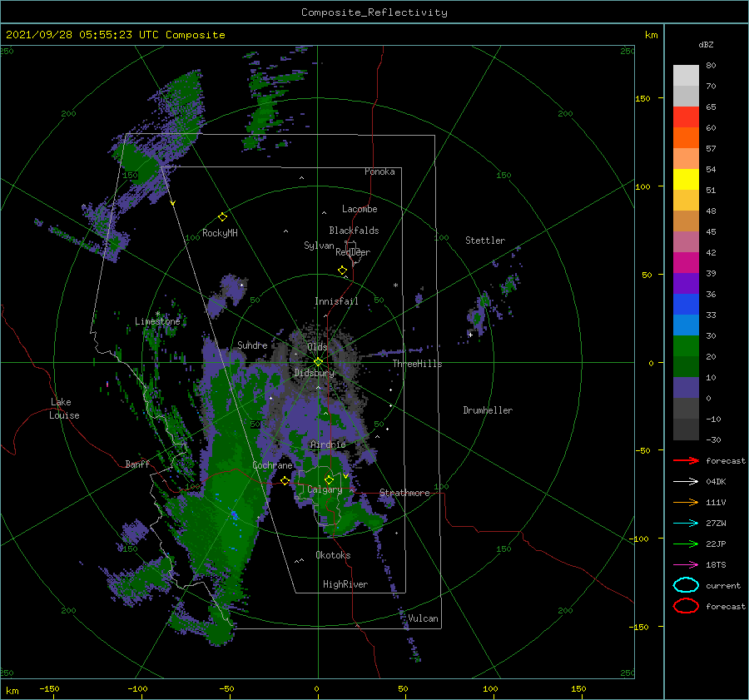The image size is (749, 700).
Task: Click the 04DK legend text
Action: [716, 482]
